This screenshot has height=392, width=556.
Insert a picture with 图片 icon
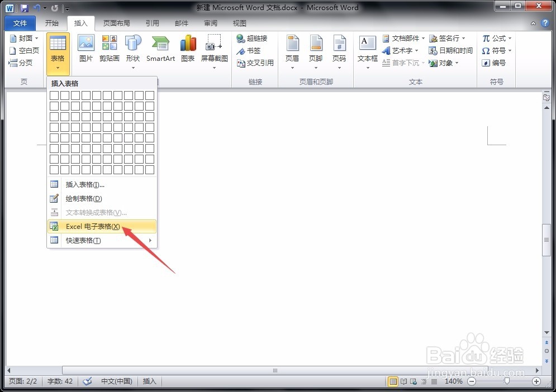click(x=86, y=49)
